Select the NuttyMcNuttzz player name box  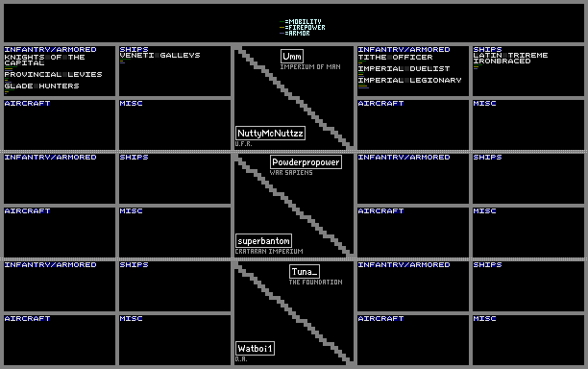pos(270,134)
